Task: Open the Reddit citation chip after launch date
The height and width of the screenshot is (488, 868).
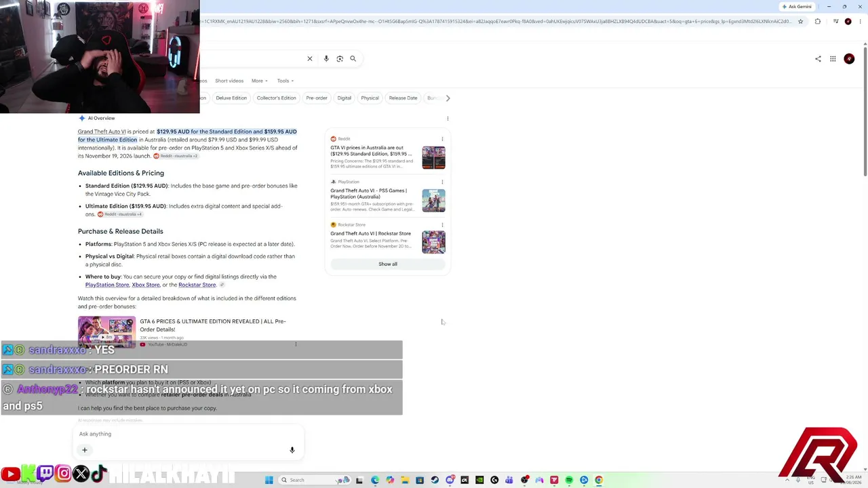Action: click(x=176, y=156)
